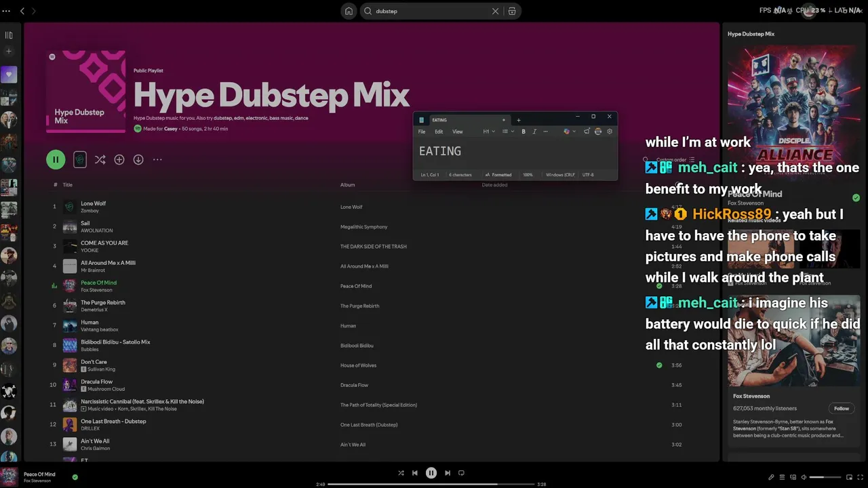Open Sullivan King artist link
Image resolution: width=868 pixels, height=488 pixels.
101,369
